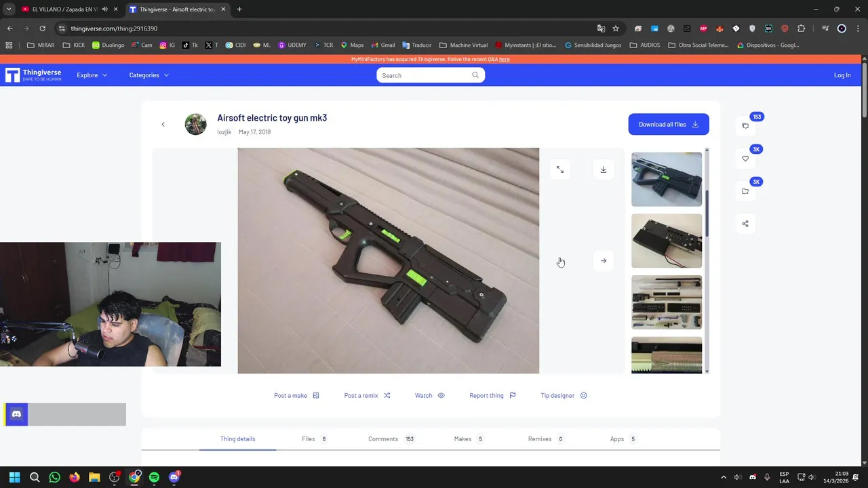The image size is (868, 488).
Task: Click the search magnifier icon
Action: point(475,75)
